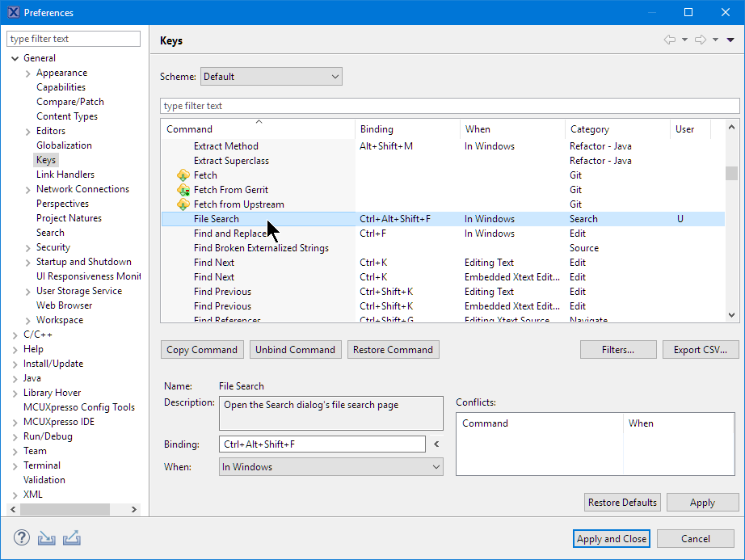The height and width of the screenshot is (560, 745).
Task: Click the Binding field with Ctrl+Alt+Shift+F
Action: 322,444
